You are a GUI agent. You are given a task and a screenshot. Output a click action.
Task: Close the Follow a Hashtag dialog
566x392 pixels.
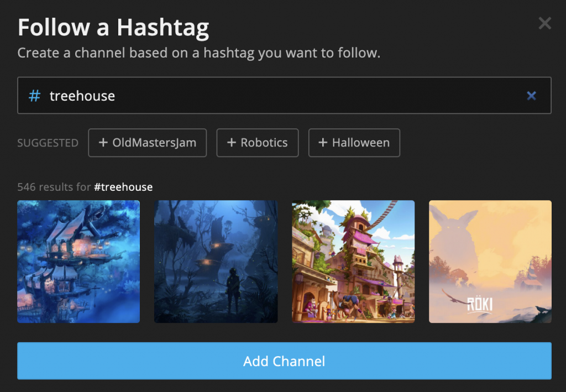(x=544, y=23)
